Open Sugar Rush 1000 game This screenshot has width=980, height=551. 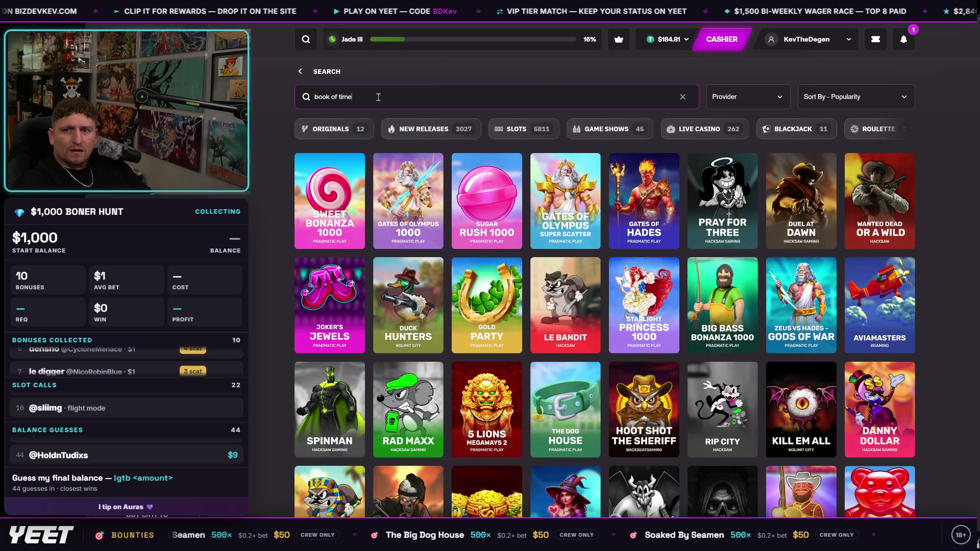(487, 201)
